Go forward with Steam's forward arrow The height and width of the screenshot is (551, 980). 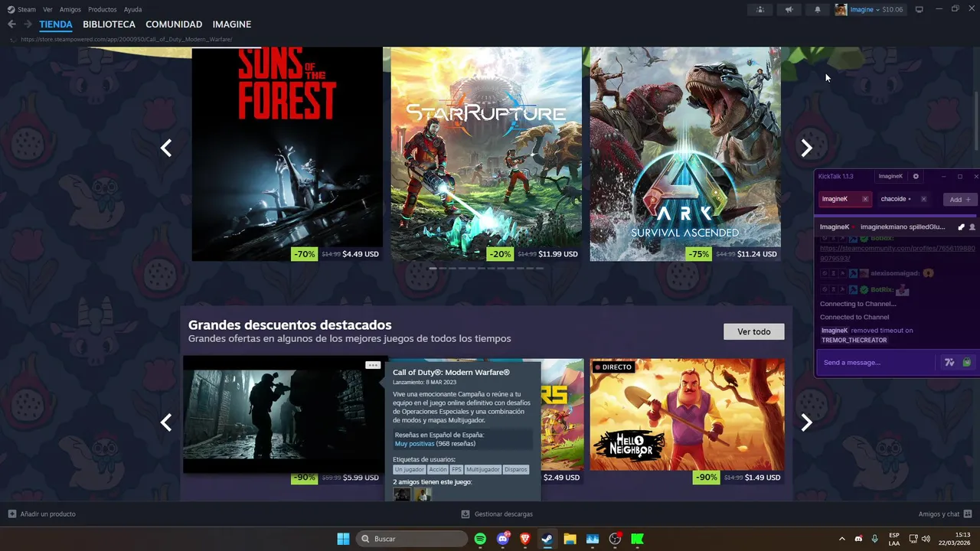click(28, 24)
